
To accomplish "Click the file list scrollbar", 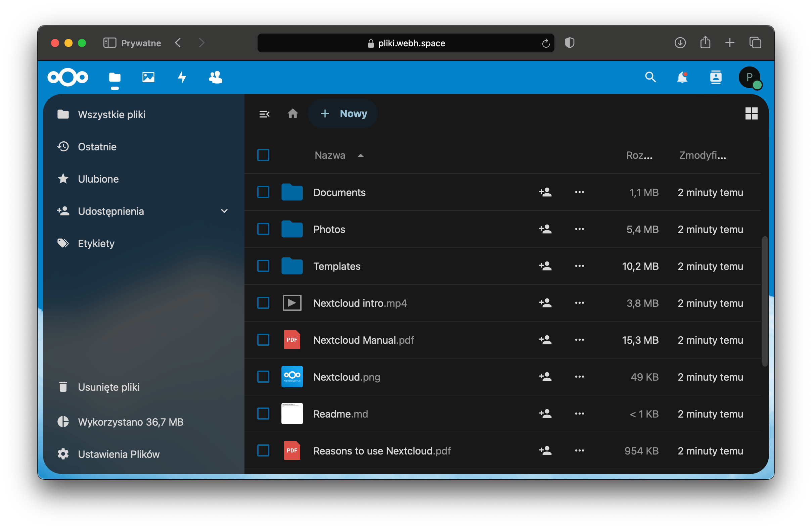I will coord(765,301).
